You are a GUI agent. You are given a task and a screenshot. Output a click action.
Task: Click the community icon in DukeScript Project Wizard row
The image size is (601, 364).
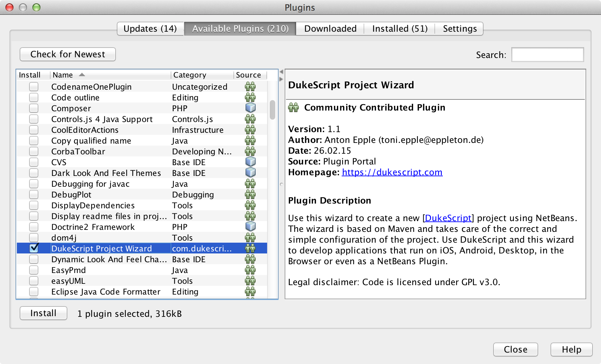250,248
